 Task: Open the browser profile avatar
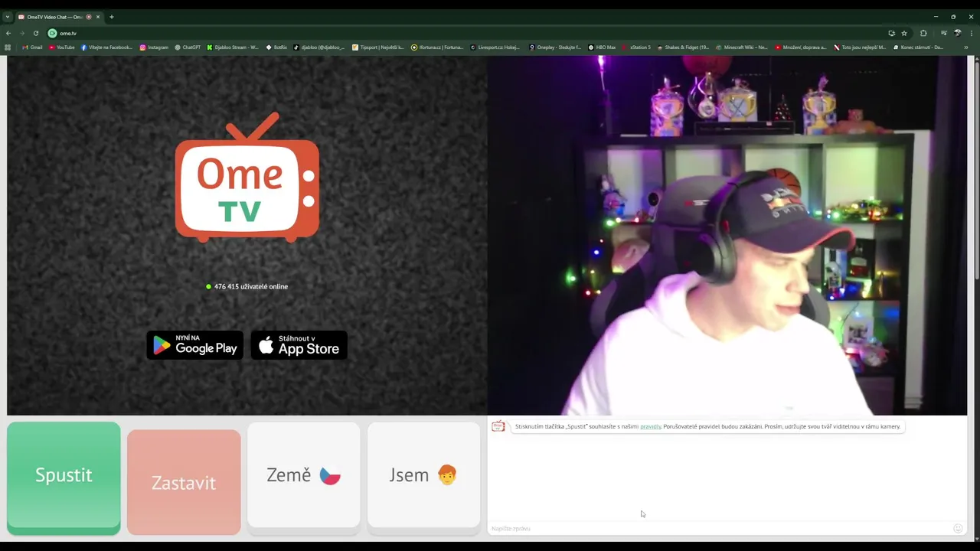point(957,33)
